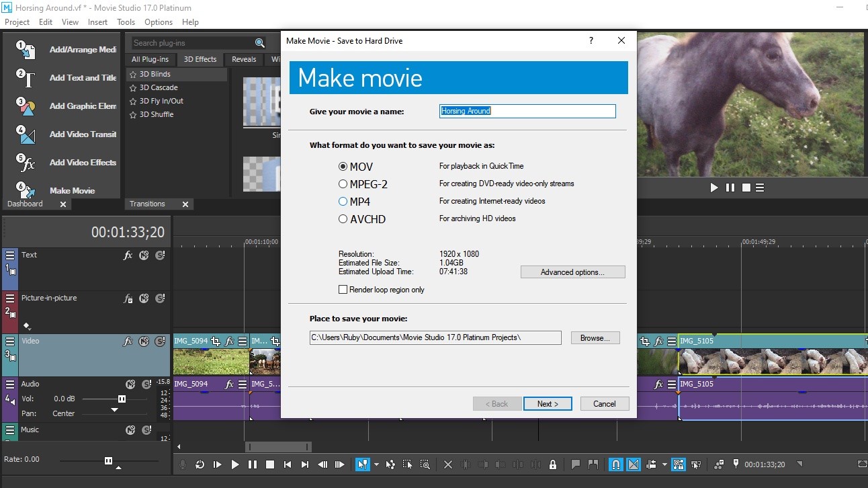Open track FX on Picture-in-picture track
The height and width of the screenshot is (488, 868).
click(x=128, y=298)
